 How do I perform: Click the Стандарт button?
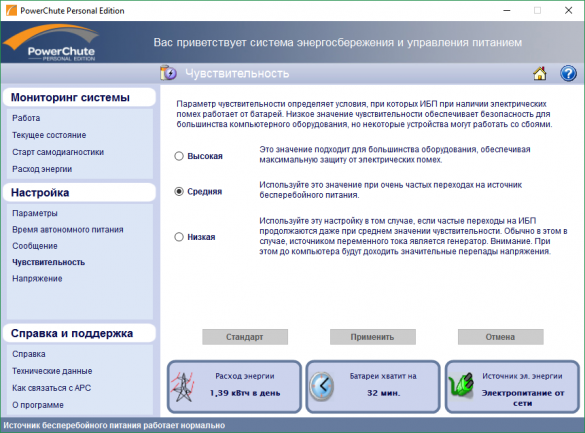tap(245, 337)
